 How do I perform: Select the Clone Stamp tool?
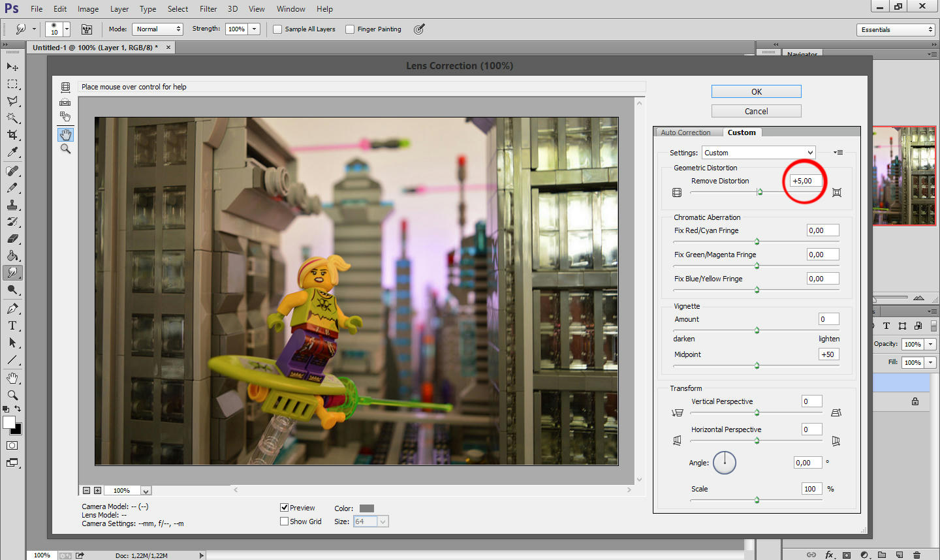point(12,205)
